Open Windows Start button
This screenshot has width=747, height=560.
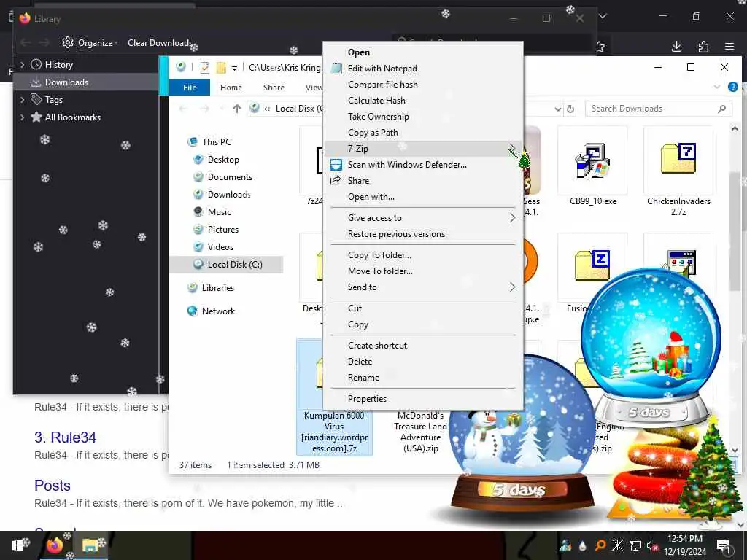pyautogui.click(x=19, y=545)
